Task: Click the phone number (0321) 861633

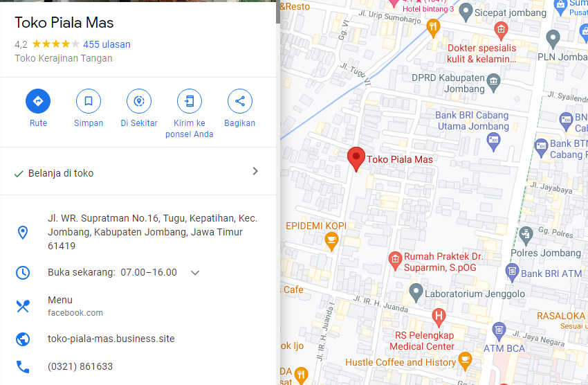Action: tap(80, 366)
